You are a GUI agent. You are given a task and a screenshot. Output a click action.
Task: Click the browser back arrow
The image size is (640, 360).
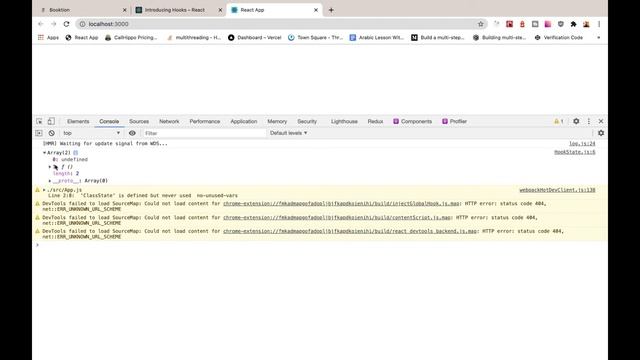pos(40,24)
